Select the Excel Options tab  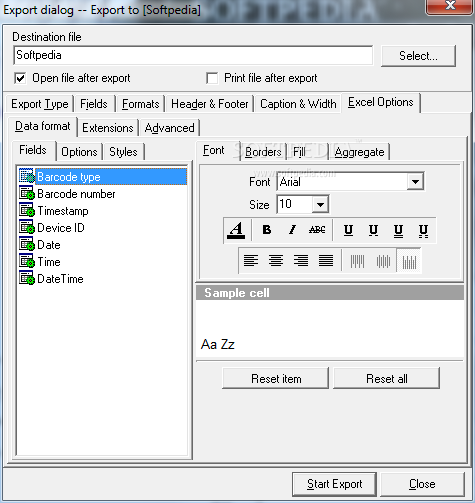click(x=381, y=102)
